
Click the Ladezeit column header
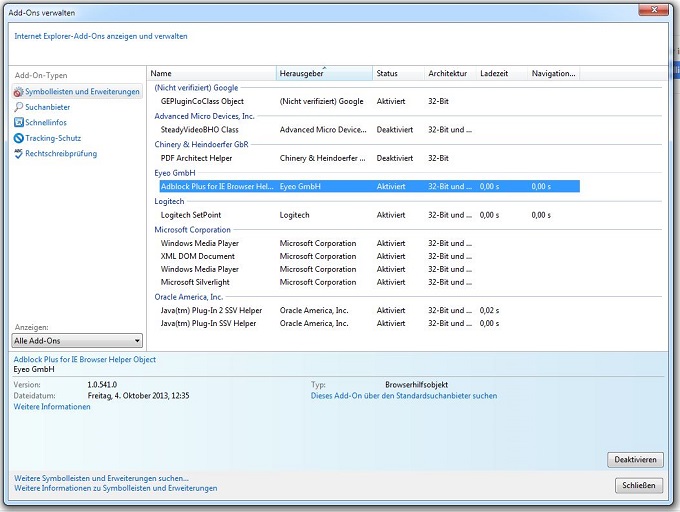501,74
